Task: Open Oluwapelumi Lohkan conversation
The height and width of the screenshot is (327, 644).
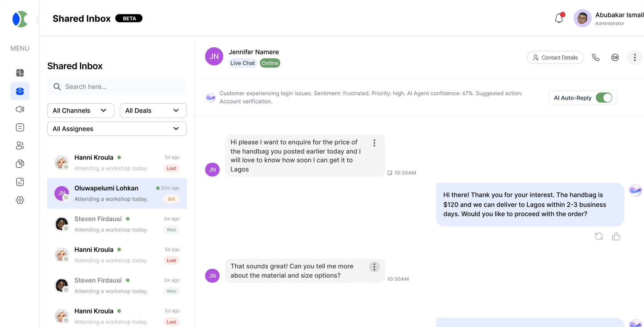Action: click(117, 193)
